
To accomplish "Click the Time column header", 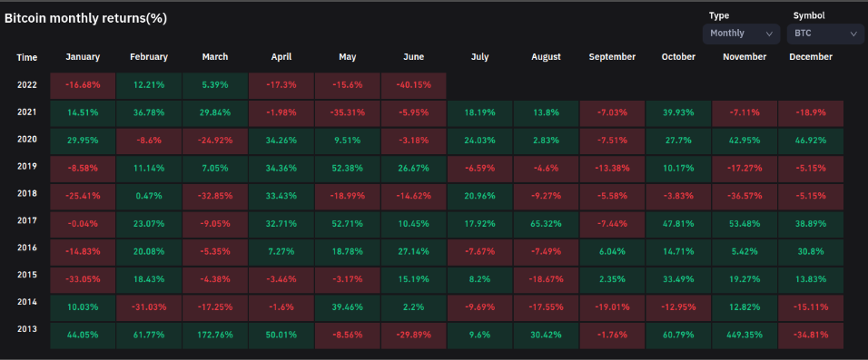I will (26, 57).
